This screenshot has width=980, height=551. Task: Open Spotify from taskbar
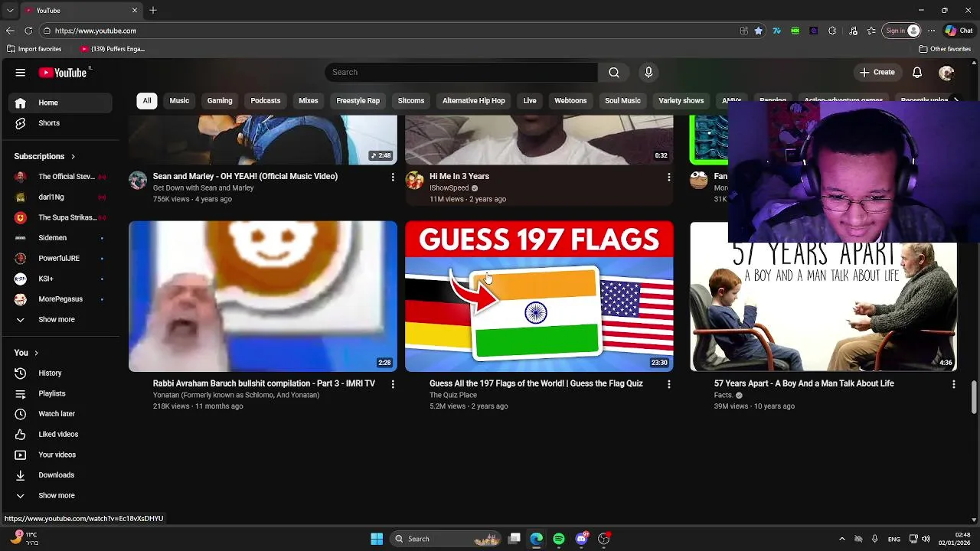[559, 539]
